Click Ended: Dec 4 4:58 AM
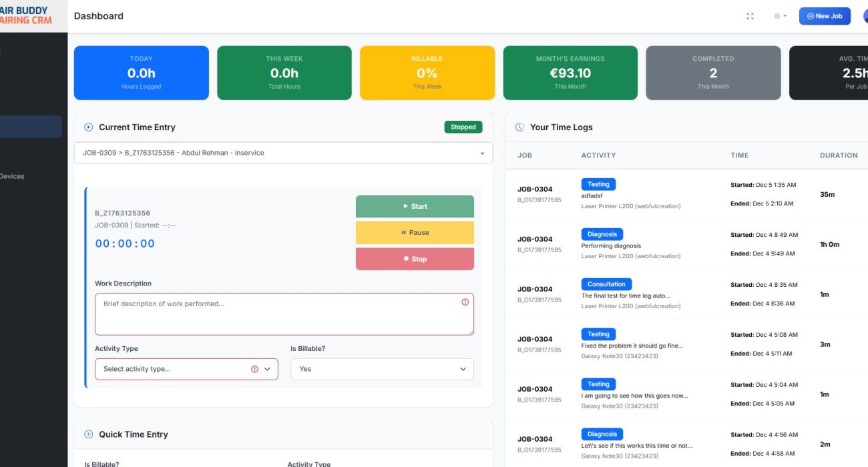Screen dimensions: 868x467 [763, 454]
